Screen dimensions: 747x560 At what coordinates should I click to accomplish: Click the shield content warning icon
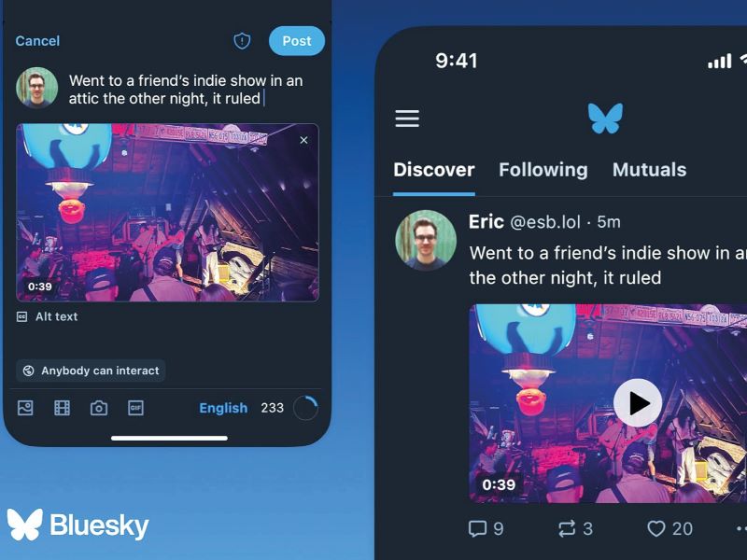point(242,41)
